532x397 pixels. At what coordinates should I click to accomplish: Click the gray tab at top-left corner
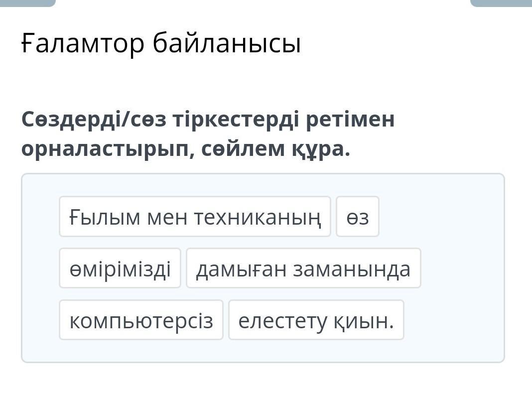[x=27, y=2]
